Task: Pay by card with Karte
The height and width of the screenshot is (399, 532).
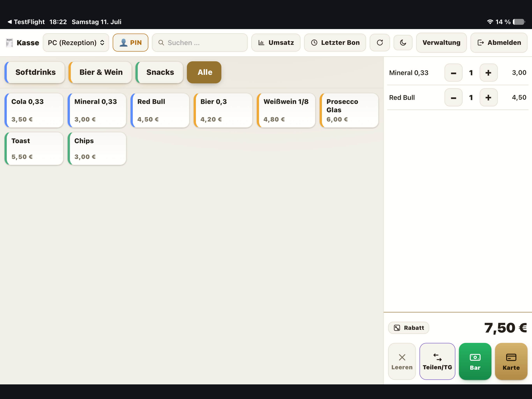Action: [511, 361]
